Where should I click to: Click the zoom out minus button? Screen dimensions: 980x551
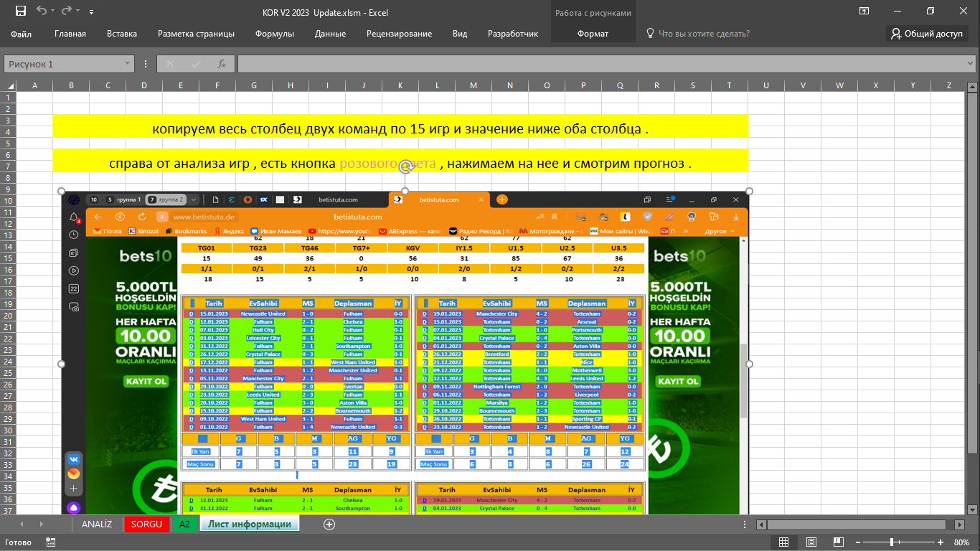[857, 542]
